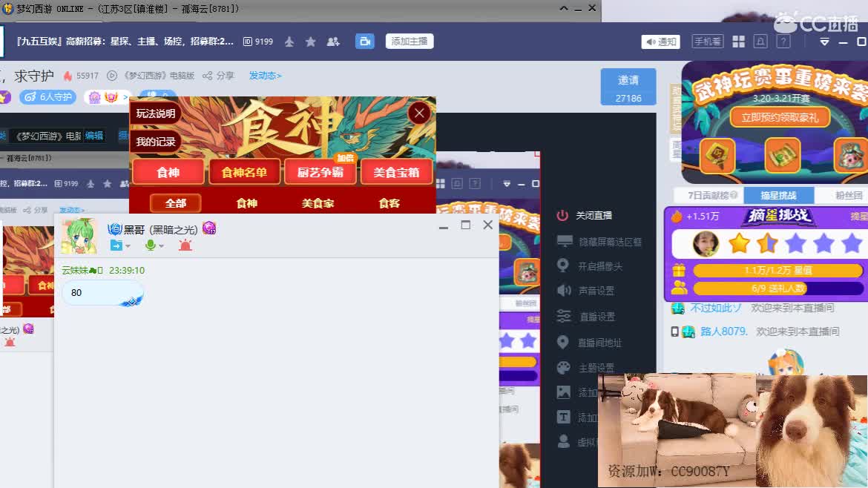This screenshot has height=488, width=868.
Task: Expand the badge chevron next to 6人守护
Action: 125,97
